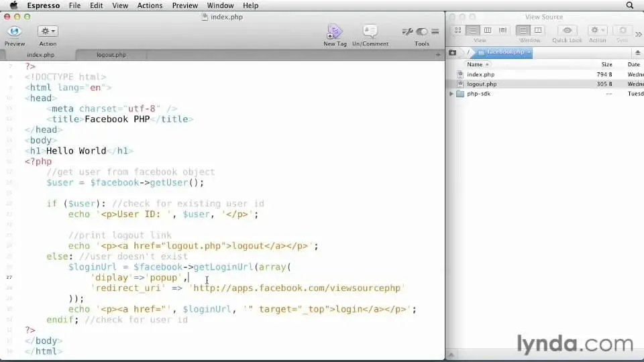The height and width of the screenshot is (362, 644).
Task: Open the Espresso application menu
Action: (43, 5)
